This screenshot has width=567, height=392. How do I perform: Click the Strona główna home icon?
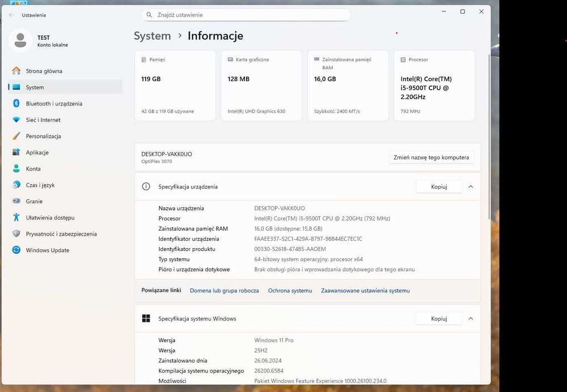coord(16,71)
